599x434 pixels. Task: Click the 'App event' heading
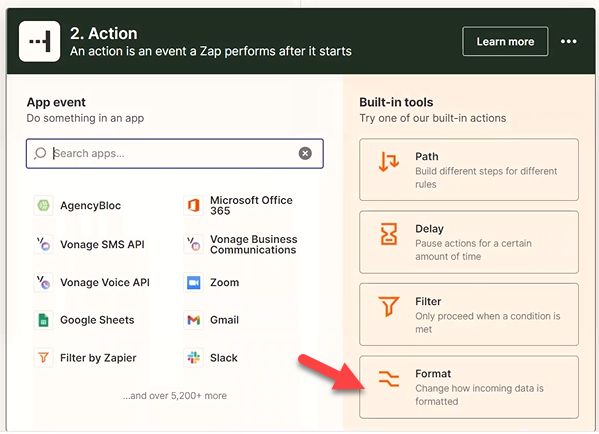click(x=56, y=102)
